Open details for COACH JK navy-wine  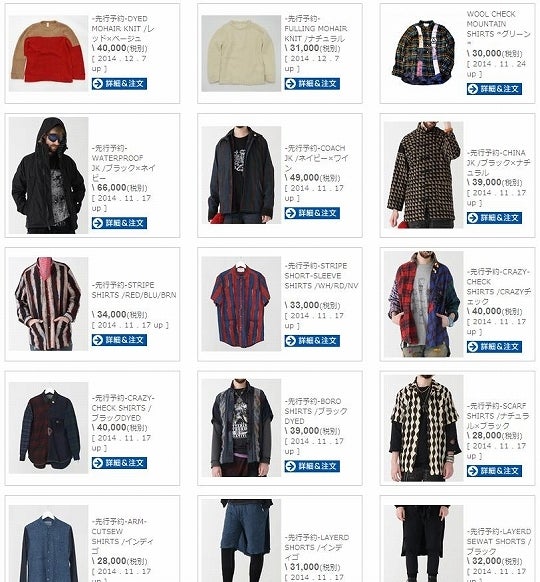(312, 213)
